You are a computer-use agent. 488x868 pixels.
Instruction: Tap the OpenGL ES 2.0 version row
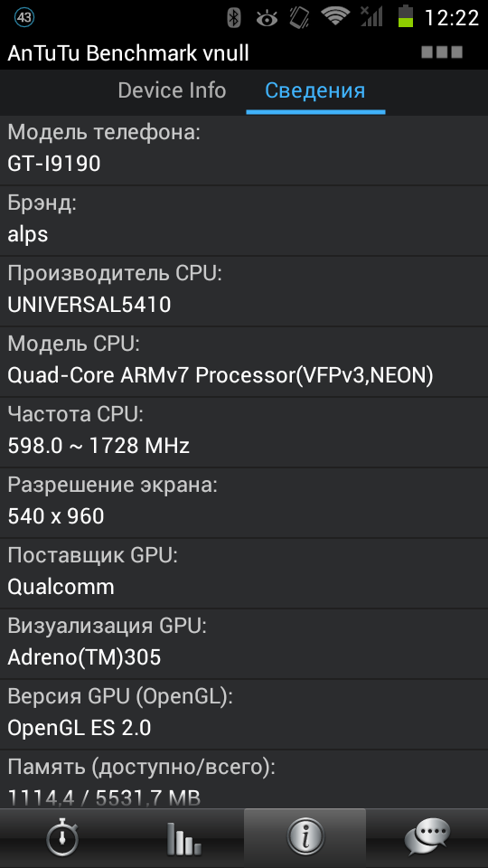coord(244,714)
